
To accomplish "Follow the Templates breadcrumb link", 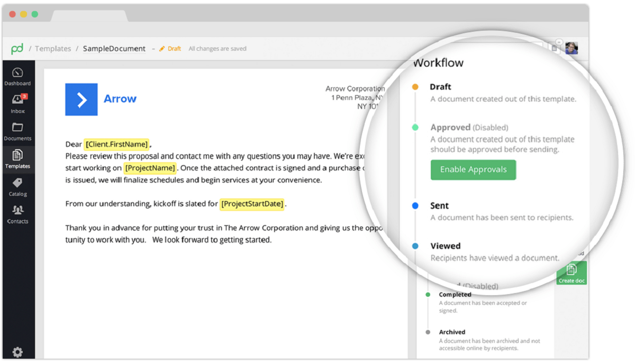I will 53,48.
